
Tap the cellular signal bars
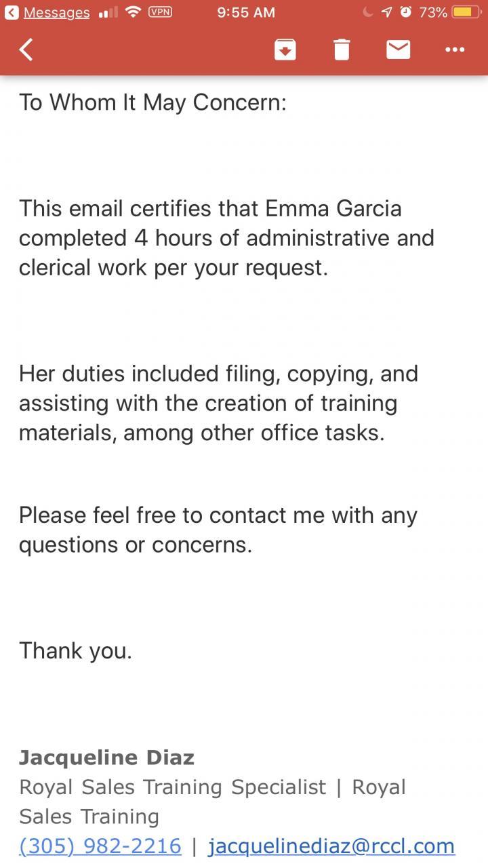point(108,13)
